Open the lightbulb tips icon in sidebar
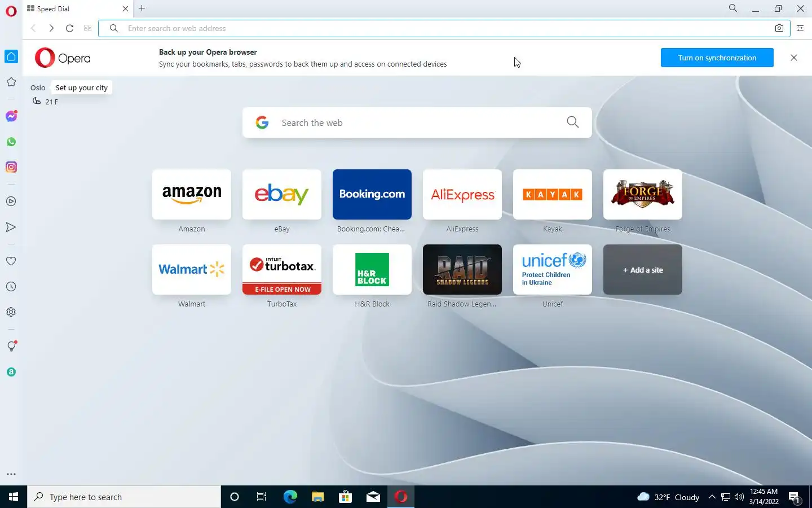This screenshot has width=812, height=508. click(11, 347)
